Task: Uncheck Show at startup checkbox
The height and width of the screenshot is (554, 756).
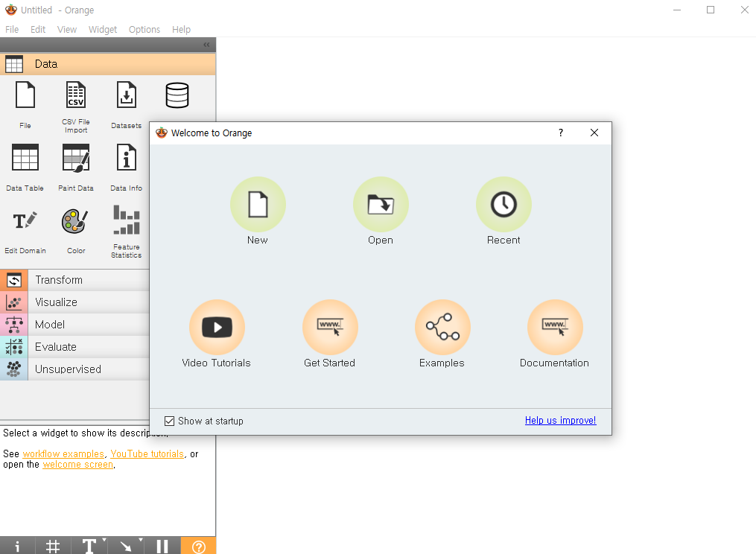Action: click(169, 421)
